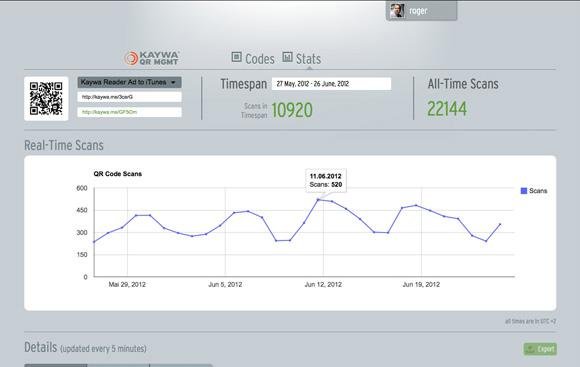The image size is (580, 367).
Task: Click the first data point on the chart
Action: (94, 242)
